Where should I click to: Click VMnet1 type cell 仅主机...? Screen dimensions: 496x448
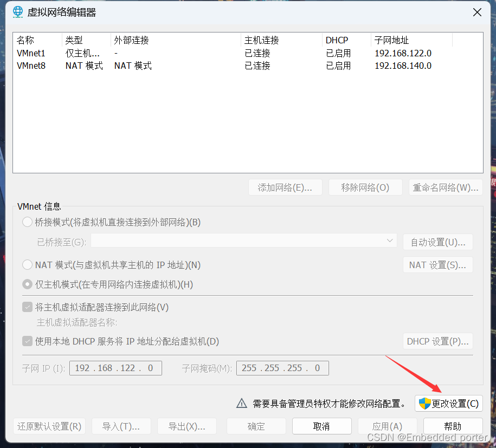pos(82,53)
